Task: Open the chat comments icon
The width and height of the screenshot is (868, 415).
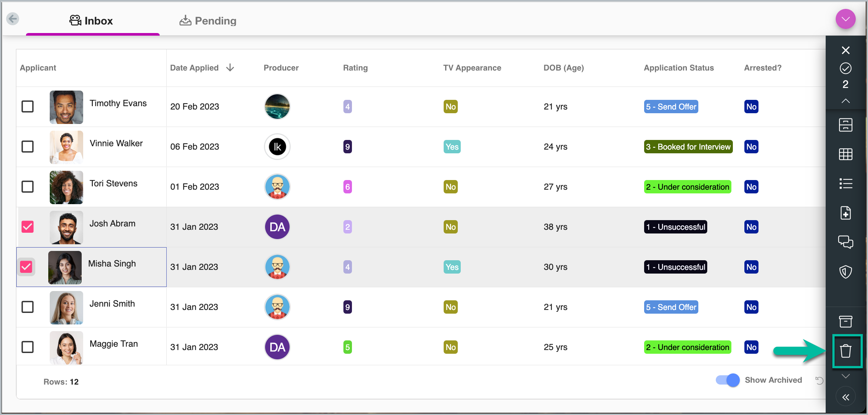Action: (x=845, y=242)
